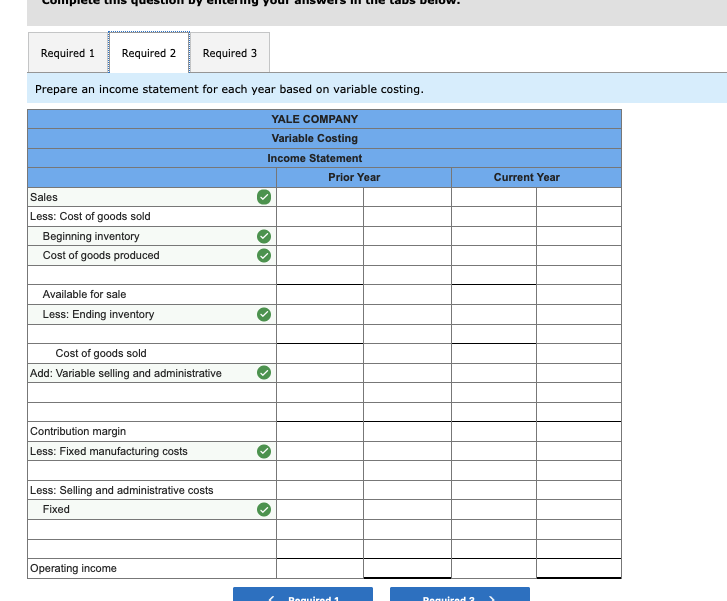Click the check icon beside the Fixed row
Viewport: 727px width, 601px height.
pos(264,510)
